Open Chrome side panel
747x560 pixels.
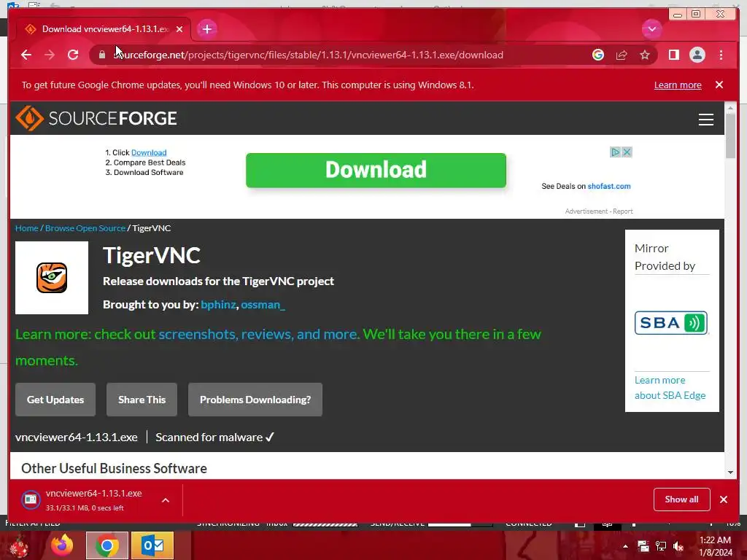tap(673, 55)
